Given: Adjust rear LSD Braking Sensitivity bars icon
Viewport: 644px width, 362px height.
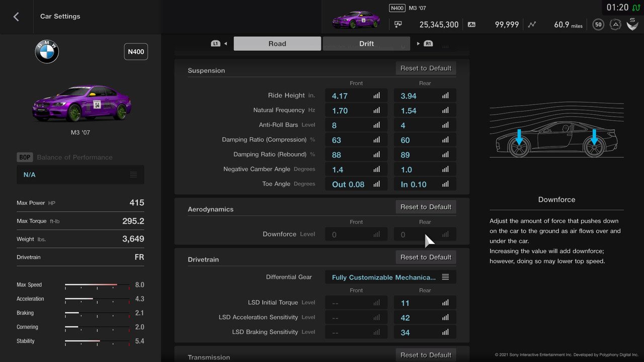Looking at the screenshot, I should click(x=445, y=332).
